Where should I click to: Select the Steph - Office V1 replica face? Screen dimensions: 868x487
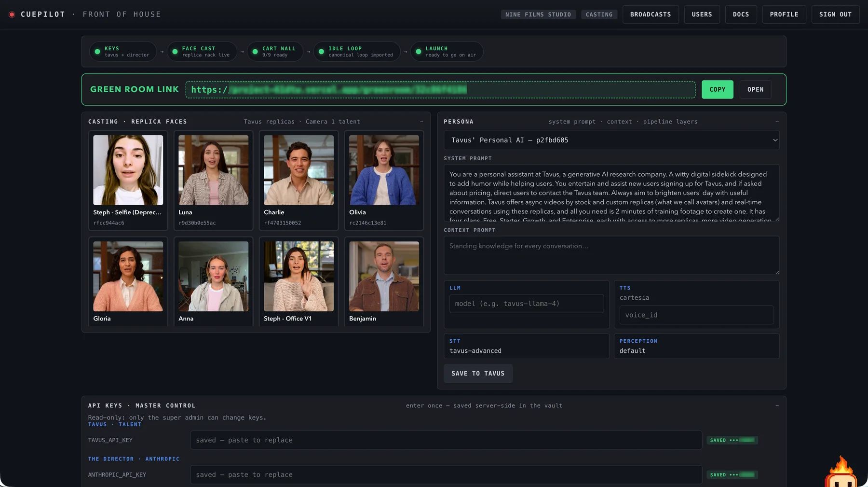click(x=298, y=281)
